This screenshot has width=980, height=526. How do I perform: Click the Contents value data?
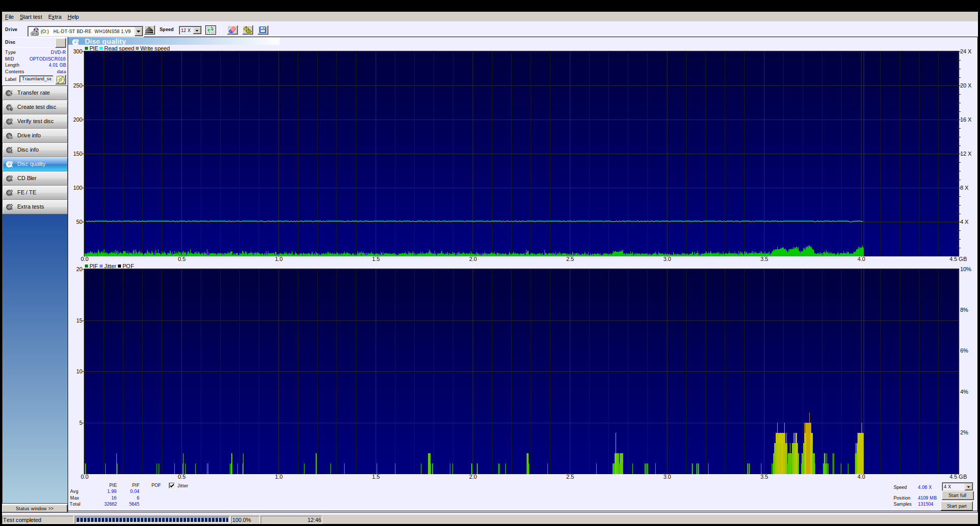tap(62, 72)
